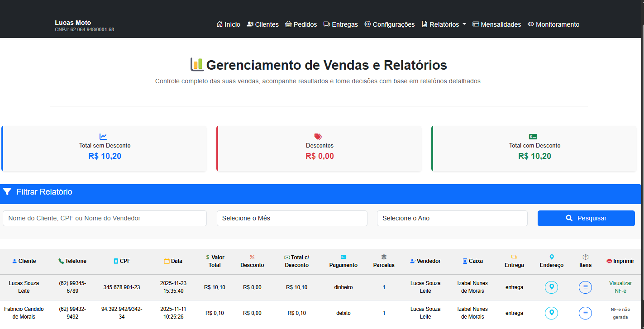This screenshot has height=329, width=644.
Task: Click the client name search input field
Action: pos(104,218)
